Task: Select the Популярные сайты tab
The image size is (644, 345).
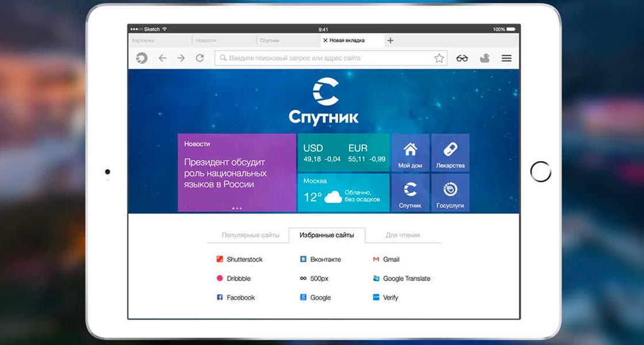Action: pos(251,235)
